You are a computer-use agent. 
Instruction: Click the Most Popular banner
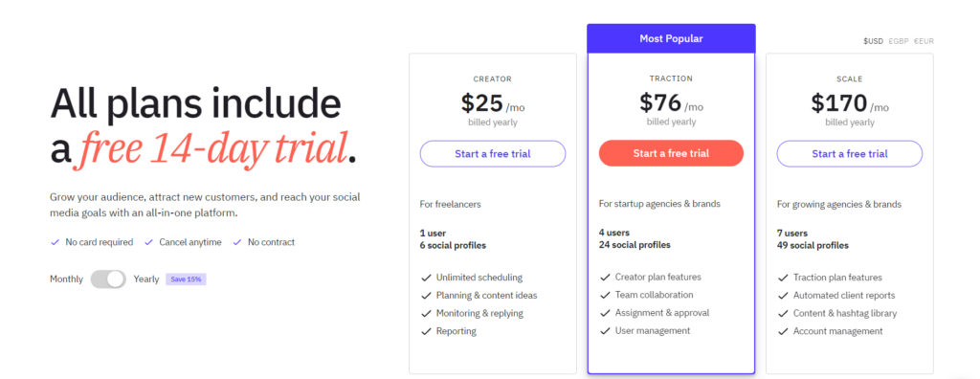point(671,39)
